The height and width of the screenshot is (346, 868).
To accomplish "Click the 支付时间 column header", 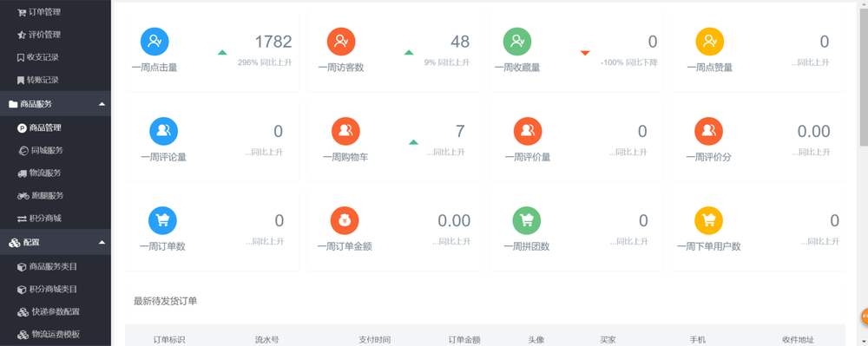I will tap(374, 340).
